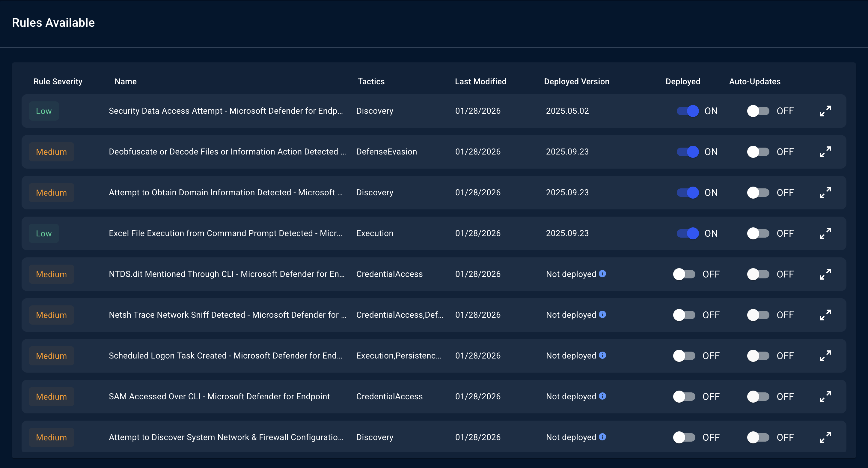This screenshot has width=868, height=468.
Task: Expand the NTDS.dit Mentioned Through CLI rule
Action: (x=825, y=274)
